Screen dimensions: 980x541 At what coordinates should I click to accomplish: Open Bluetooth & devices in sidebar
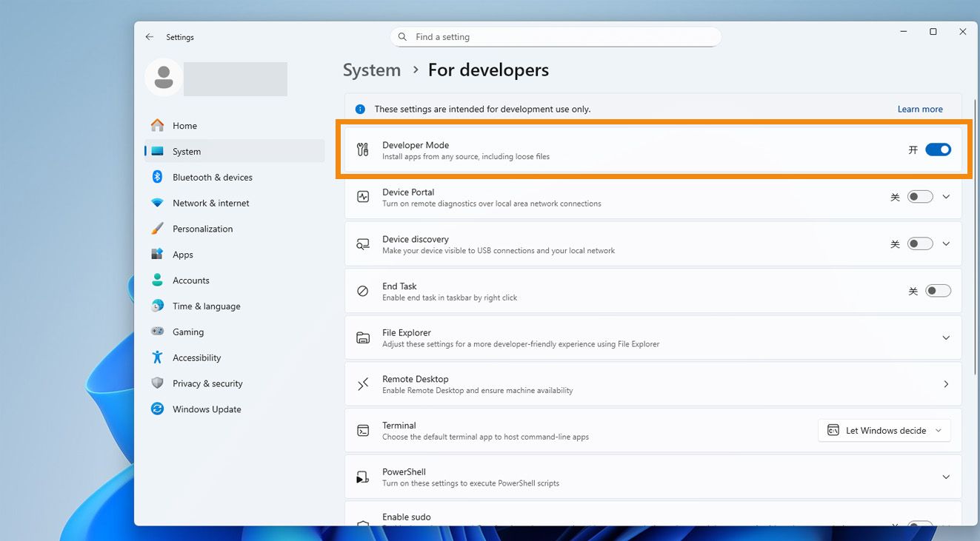[212, 178]
